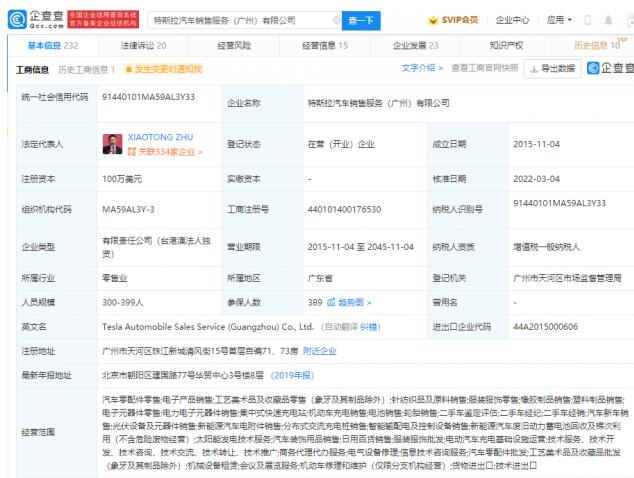Select the 在营（开业）企业 status value
The width and height of the screenshot is (634, 478).
[341, 144]
